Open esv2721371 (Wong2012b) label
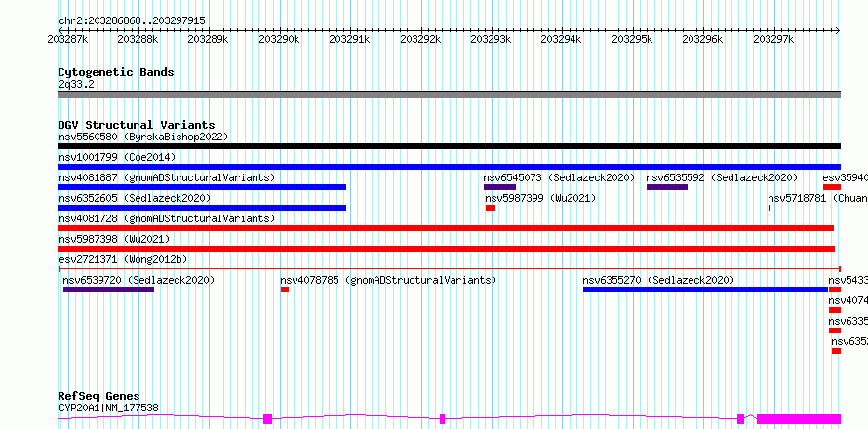Screen dimensions: 868x429 point(123,259)
